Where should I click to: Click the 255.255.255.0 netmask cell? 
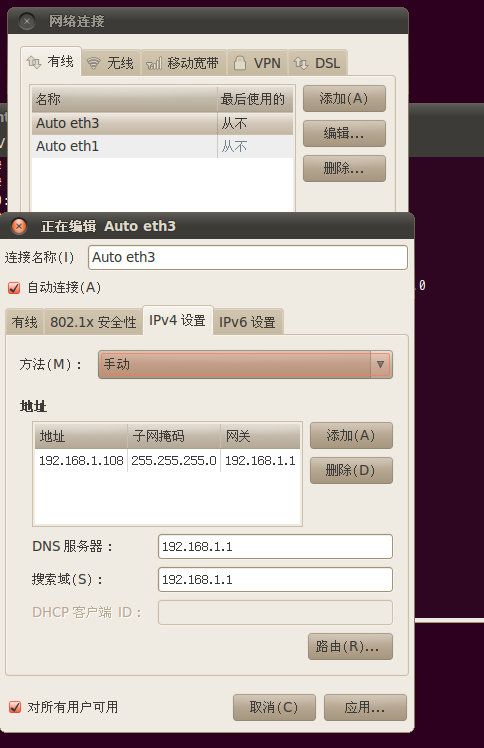(174, 461)
